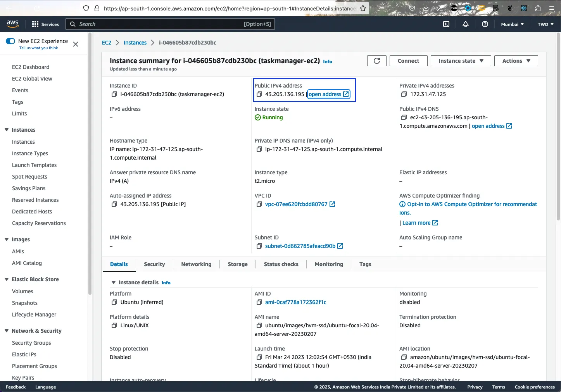Open the notifications bell
Screen dimensions: 561x392
466,24
